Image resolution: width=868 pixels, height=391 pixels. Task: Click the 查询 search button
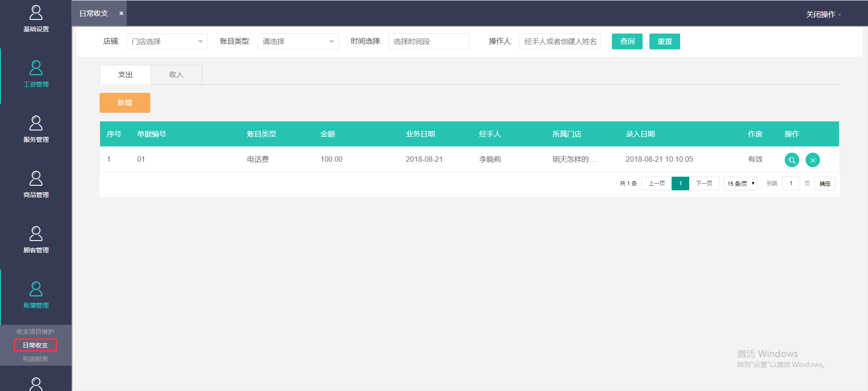tap(627, 41)
